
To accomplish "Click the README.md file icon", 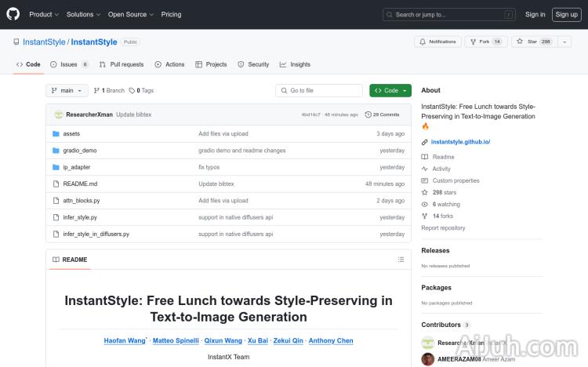I will click(x=56, y=183).
